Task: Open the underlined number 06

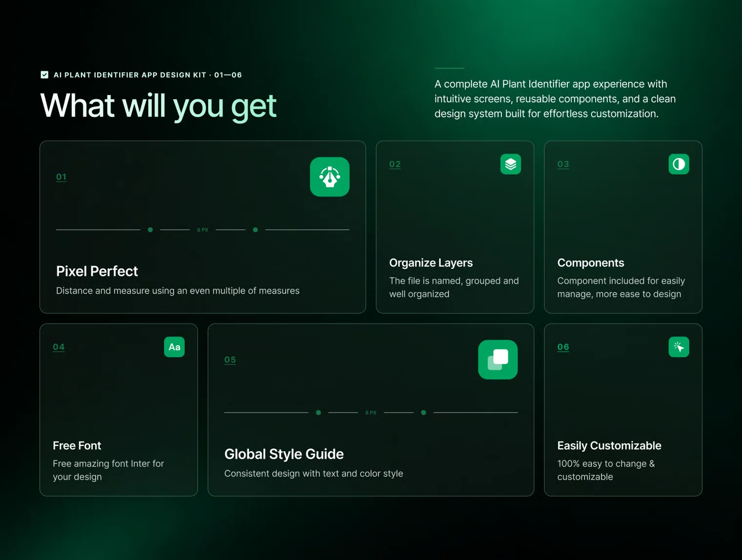Action: click(x=563, y=347)
